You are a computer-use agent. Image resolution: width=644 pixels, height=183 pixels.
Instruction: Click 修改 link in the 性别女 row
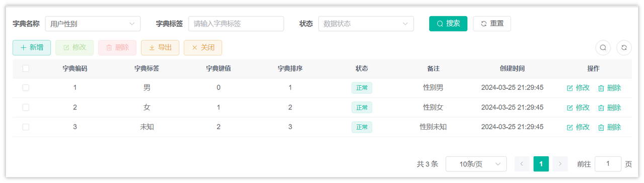(578, 107)
